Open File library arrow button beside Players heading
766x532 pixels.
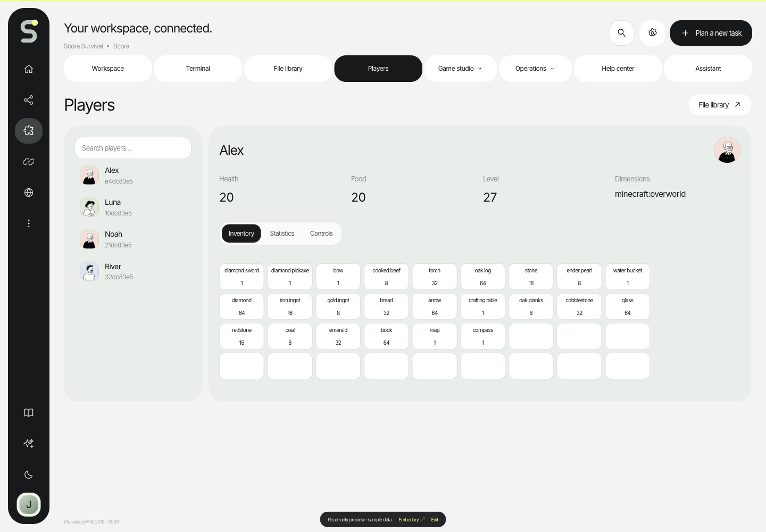(x=720, y=105)
